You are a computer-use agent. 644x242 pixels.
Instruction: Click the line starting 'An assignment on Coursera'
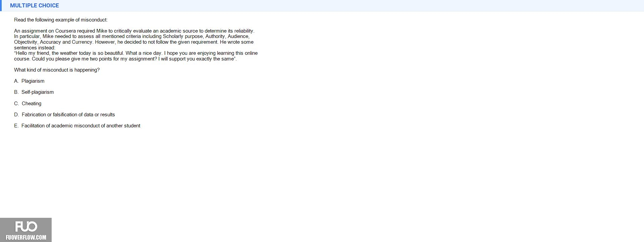[x=134, y=31]
